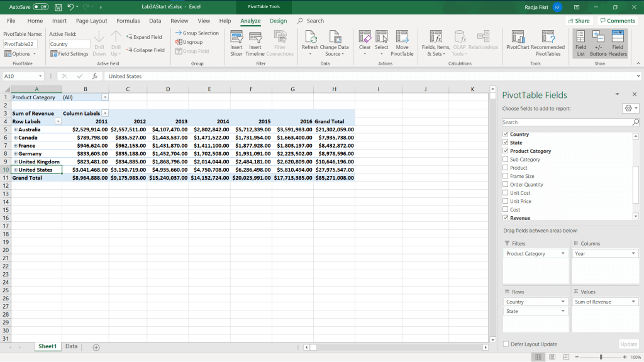Click the Insert Slicer icon

tap(236, 38)
